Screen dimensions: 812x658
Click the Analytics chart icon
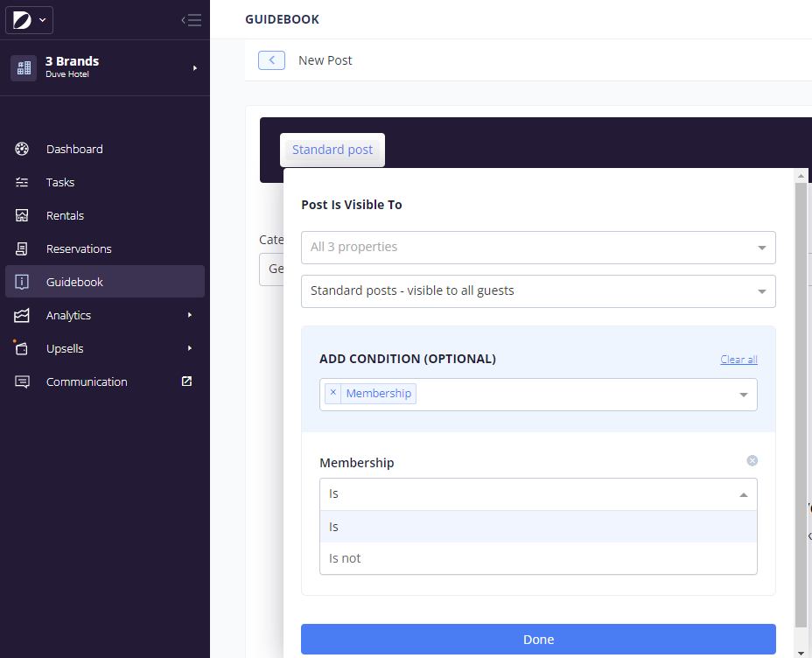(23, 315)
